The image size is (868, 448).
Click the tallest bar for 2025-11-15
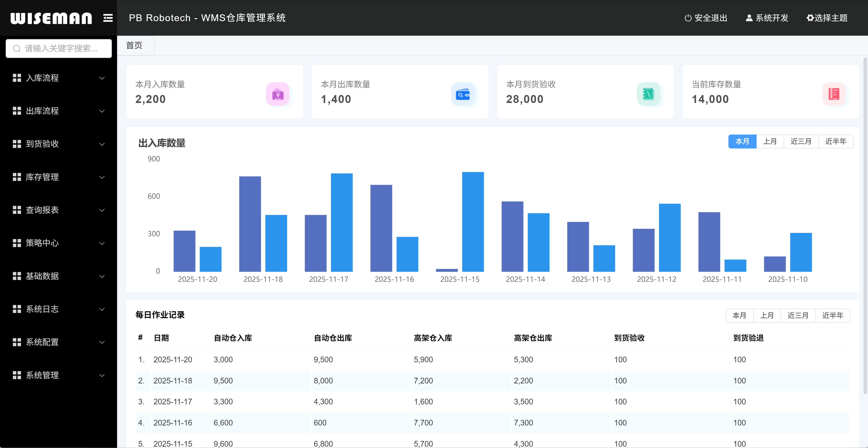point(473,222)
